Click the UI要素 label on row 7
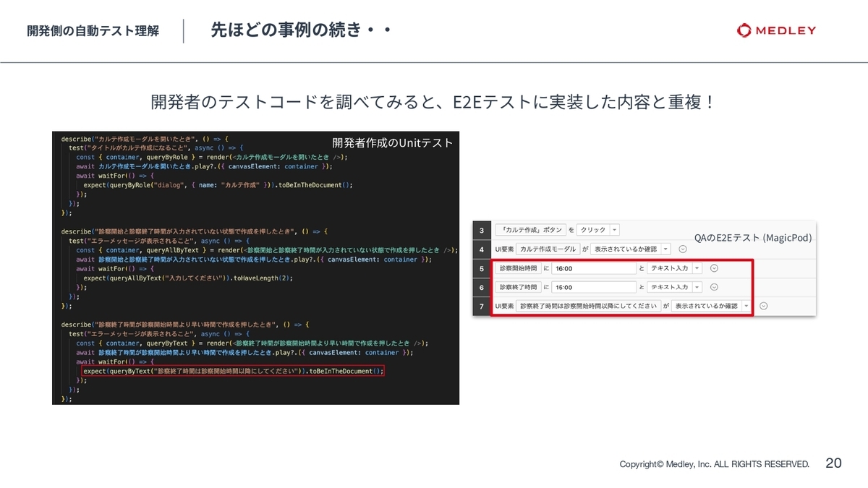Image resolution: width=868 pixels, height=488 pixels. point(504,307)
